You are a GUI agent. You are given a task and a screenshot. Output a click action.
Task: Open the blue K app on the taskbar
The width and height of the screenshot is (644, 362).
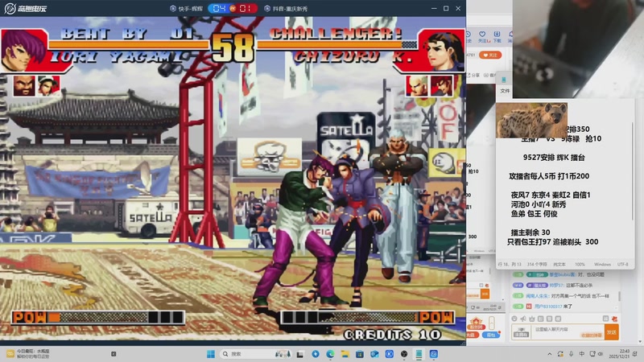coord(390,354)
